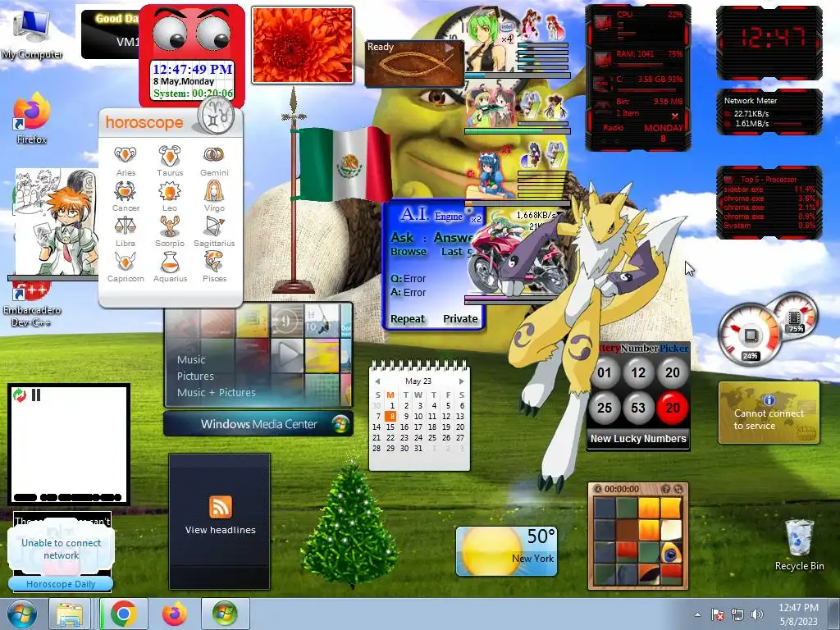Screen dimensions: 840x630
Task: Select the Capricorn sign in horoscope gadget
Action: tap(126, 267)
